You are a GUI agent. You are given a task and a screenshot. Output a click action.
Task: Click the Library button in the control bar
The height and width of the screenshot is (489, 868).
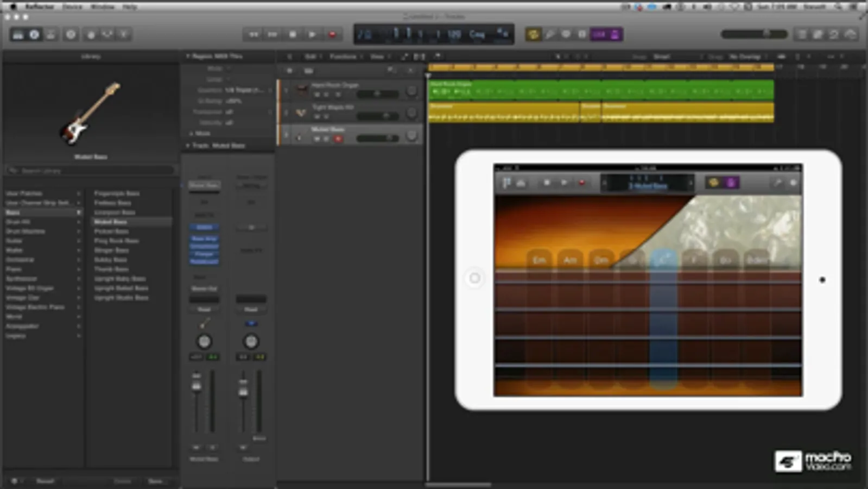click(x=18, y=35)
